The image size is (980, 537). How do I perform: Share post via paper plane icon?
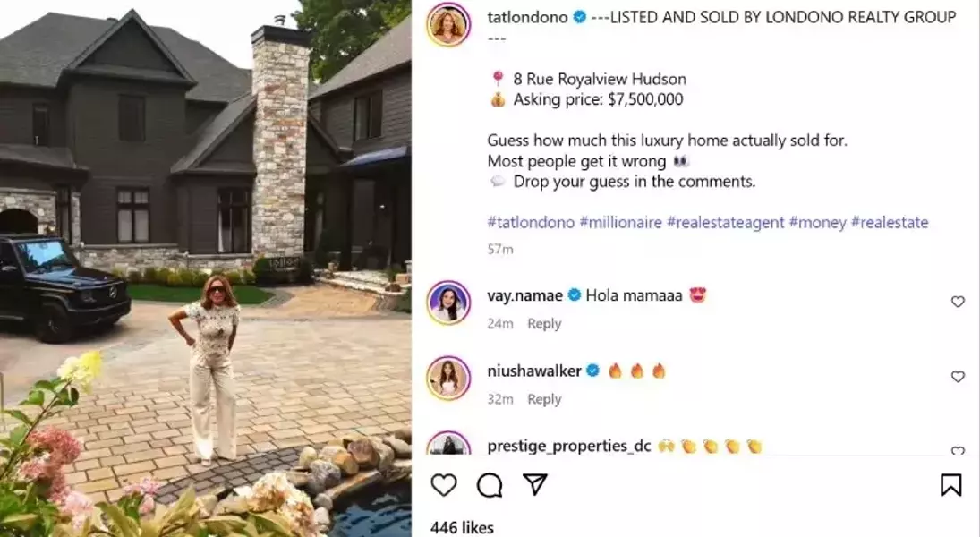(535, 484)
